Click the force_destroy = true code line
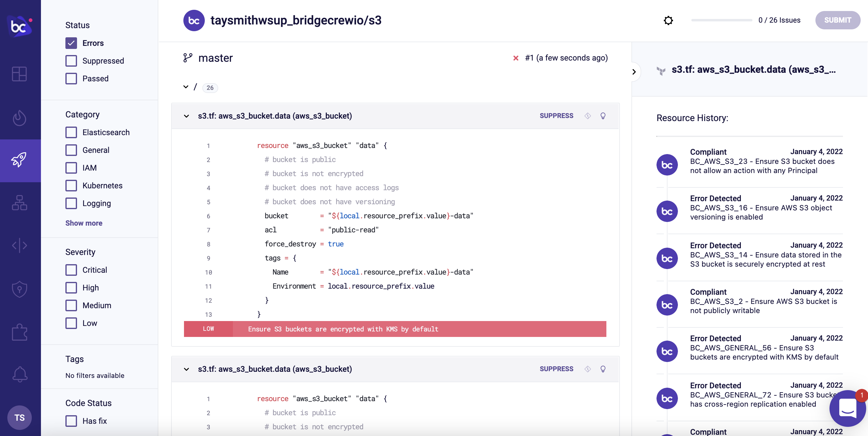 [304, 244]
